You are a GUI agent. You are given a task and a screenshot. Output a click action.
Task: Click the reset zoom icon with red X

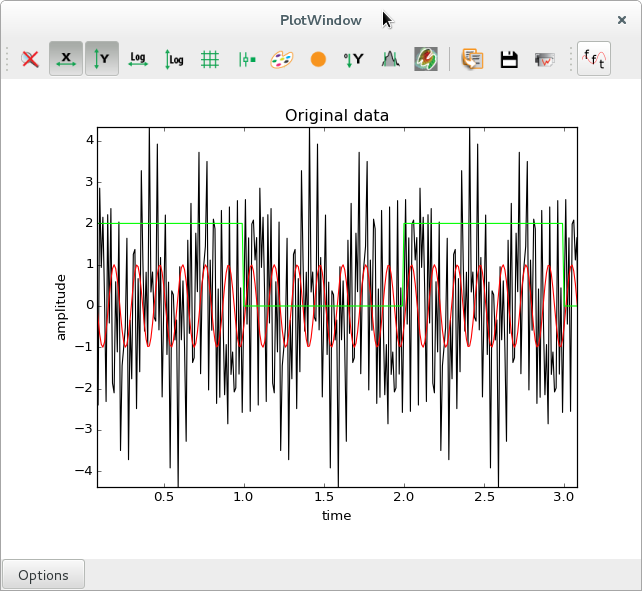[x=30, y=59]
